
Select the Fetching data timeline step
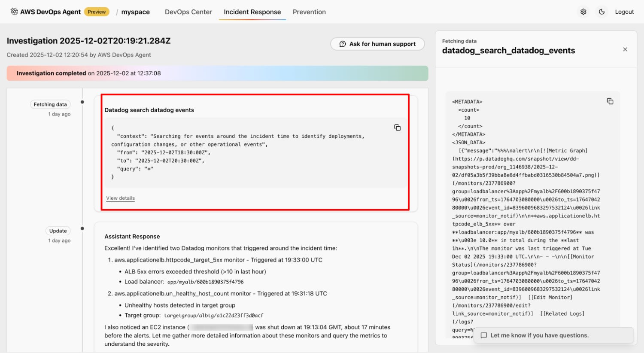click(50, 104)
